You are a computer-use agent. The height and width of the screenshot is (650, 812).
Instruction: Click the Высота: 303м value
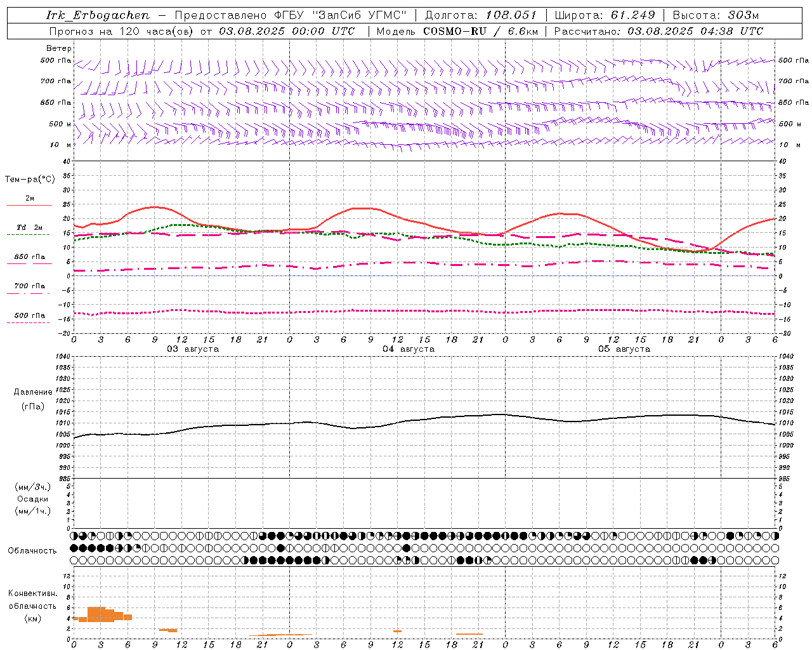716,15
